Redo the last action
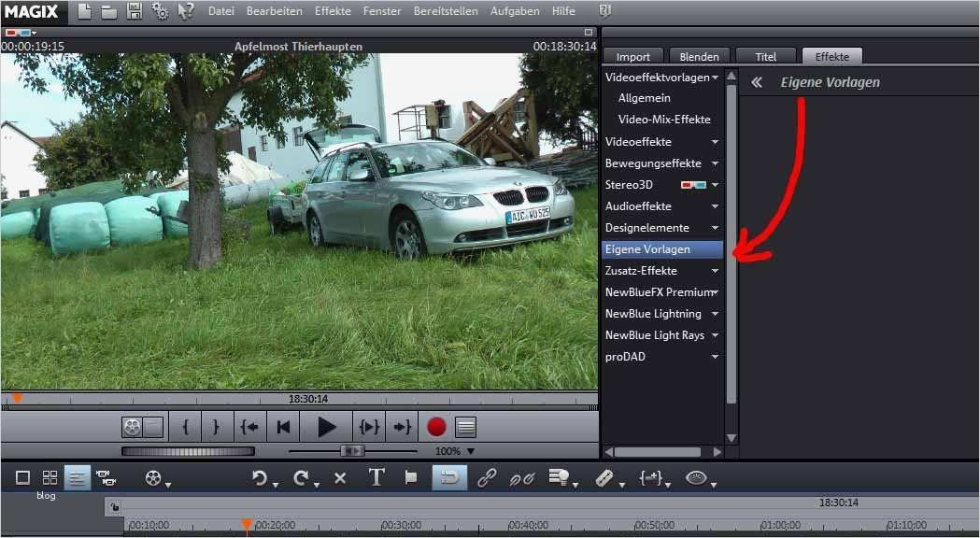Image resolution: width=980 pixels, height=538 pixels. tap(301, 478)
